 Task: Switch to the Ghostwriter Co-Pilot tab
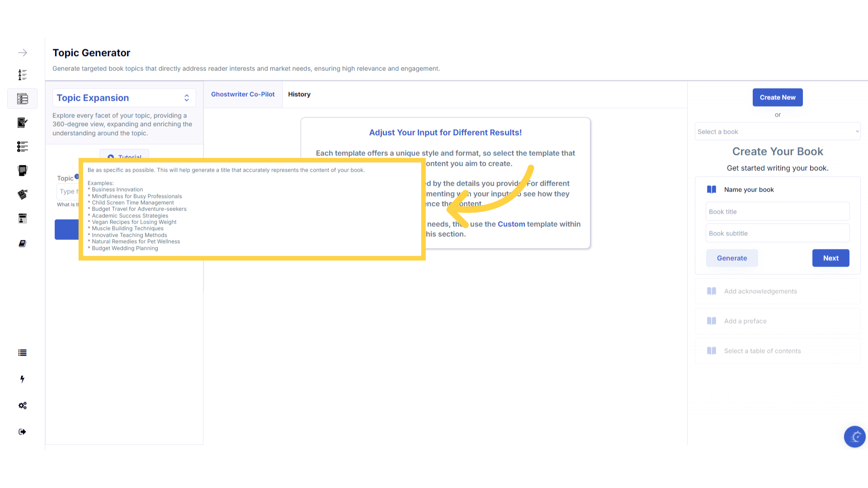[243, 94]
